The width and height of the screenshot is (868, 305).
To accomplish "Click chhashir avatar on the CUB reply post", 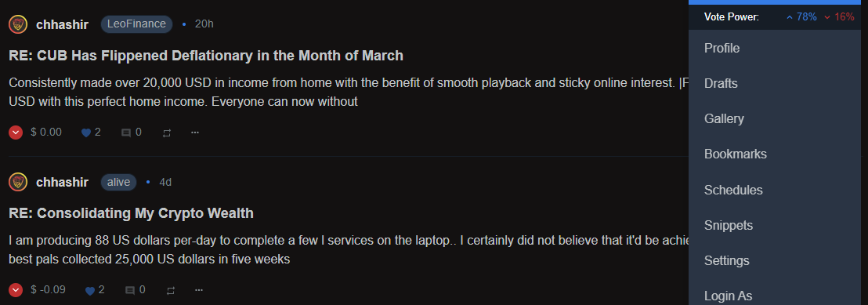I will [18, 24].
